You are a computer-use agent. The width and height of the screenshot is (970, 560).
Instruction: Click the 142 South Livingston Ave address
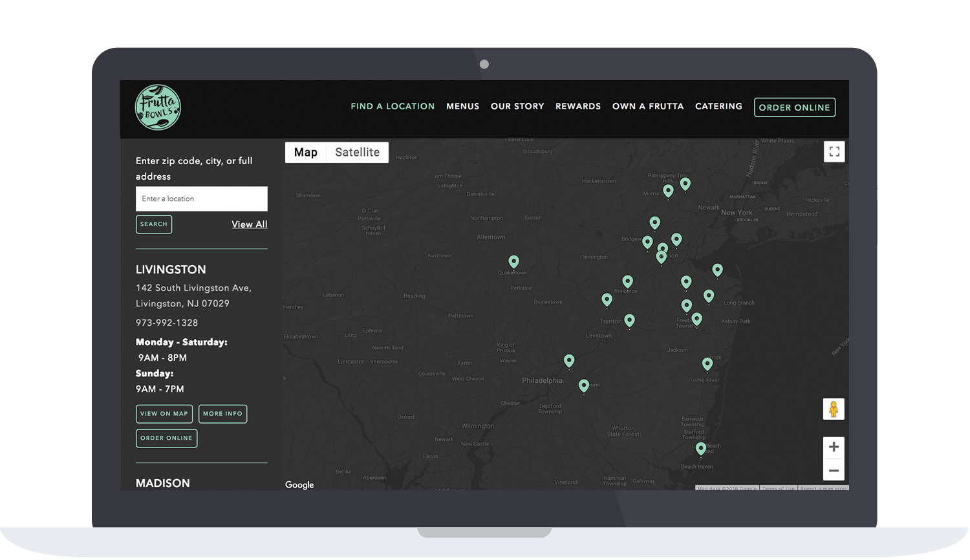pos(193,296)
